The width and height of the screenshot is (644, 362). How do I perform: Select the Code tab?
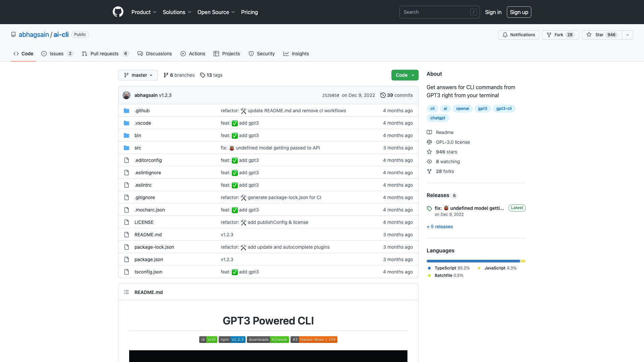tap(23, 54)
